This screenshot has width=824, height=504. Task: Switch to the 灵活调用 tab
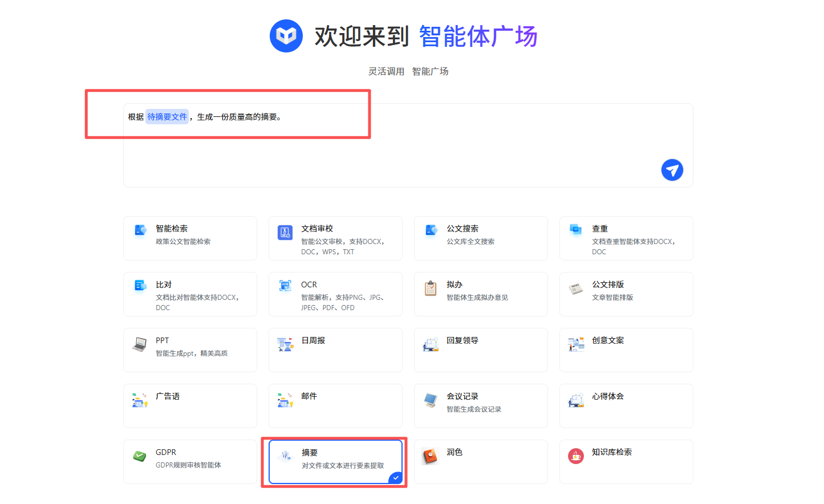(x=386, y=71)
